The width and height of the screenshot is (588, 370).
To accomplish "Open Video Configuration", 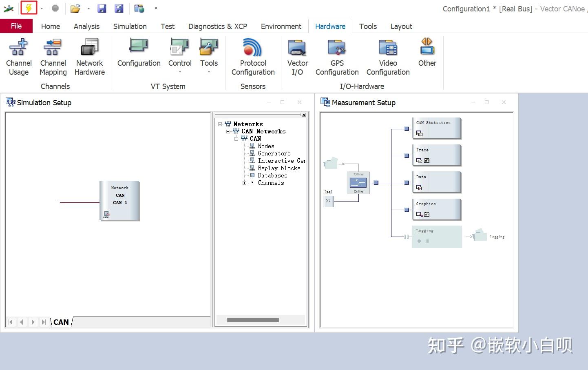I will click(x=388, y=57).
